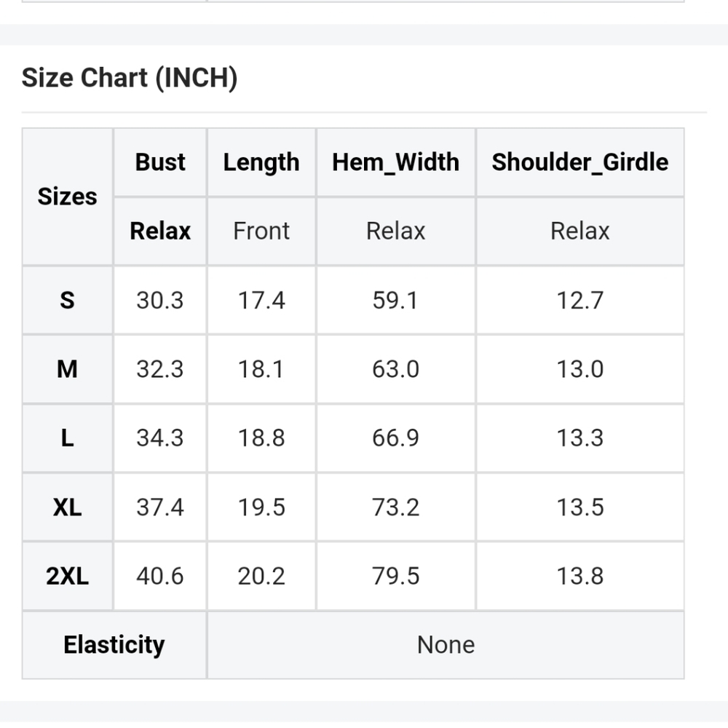Click the 2XL size row label
Image resolution: width=728 pixels, height=728 pixels.
point(67,577)
